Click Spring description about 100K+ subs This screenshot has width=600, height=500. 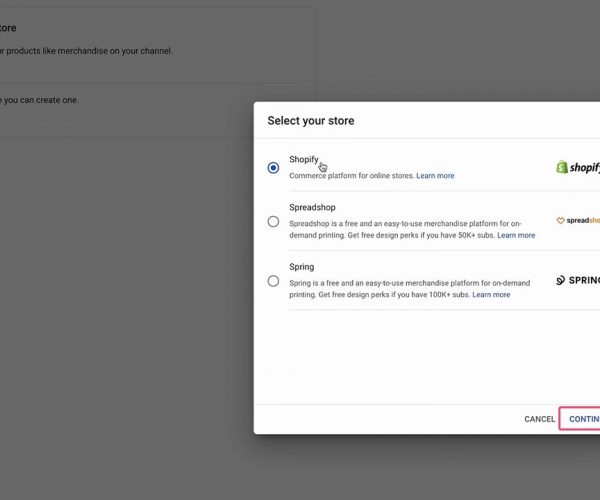[x=409, y=289]
